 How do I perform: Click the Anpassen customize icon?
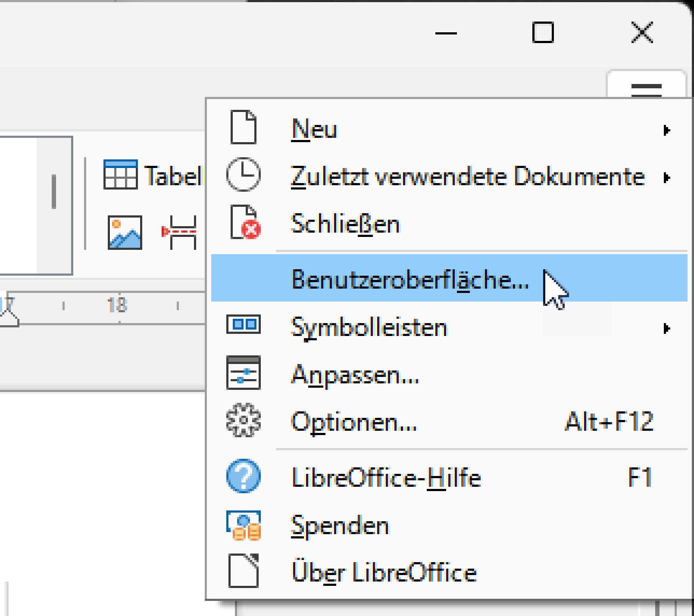pos(244,373)
